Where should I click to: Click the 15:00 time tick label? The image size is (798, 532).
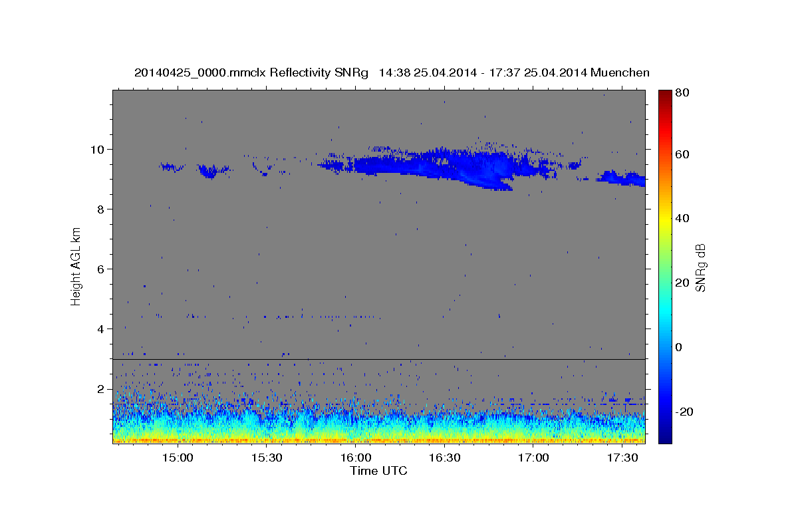coord(178,458)
